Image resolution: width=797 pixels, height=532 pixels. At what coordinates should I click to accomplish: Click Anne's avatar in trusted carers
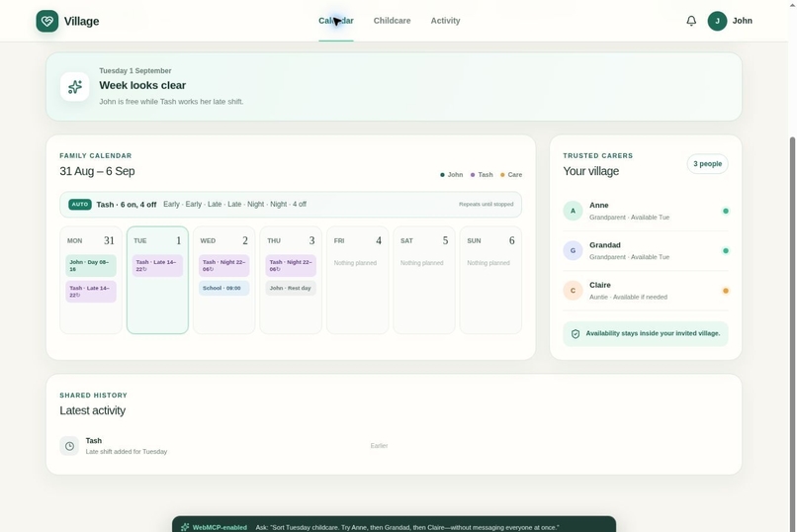click(573, 211)
